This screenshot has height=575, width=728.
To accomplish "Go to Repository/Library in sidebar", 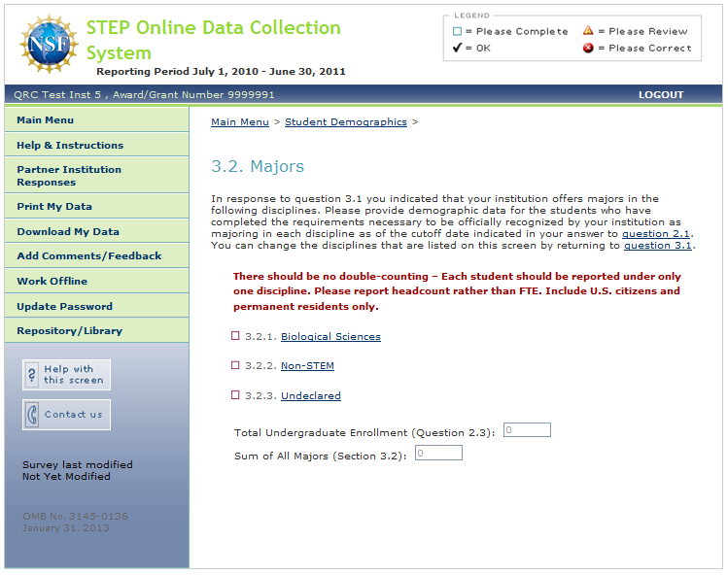I will point(70,331).
